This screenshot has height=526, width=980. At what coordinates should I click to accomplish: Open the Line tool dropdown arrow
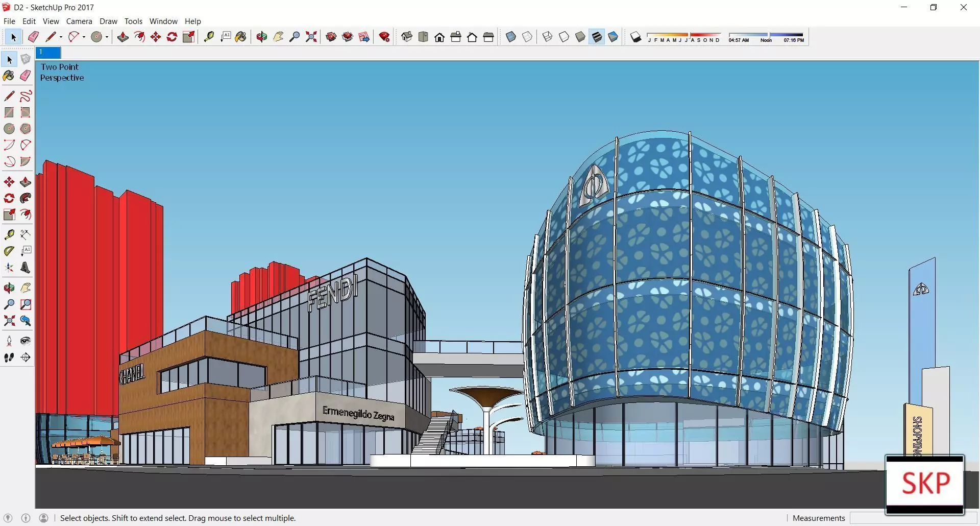click(x=61, y=37)
